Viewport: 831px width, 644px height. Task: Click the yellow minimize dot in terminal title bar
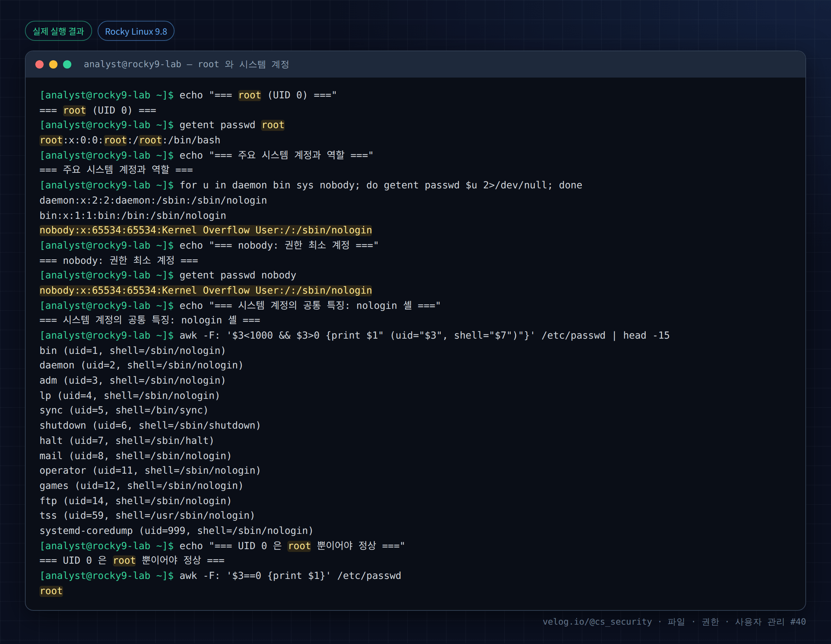(53, 64)
